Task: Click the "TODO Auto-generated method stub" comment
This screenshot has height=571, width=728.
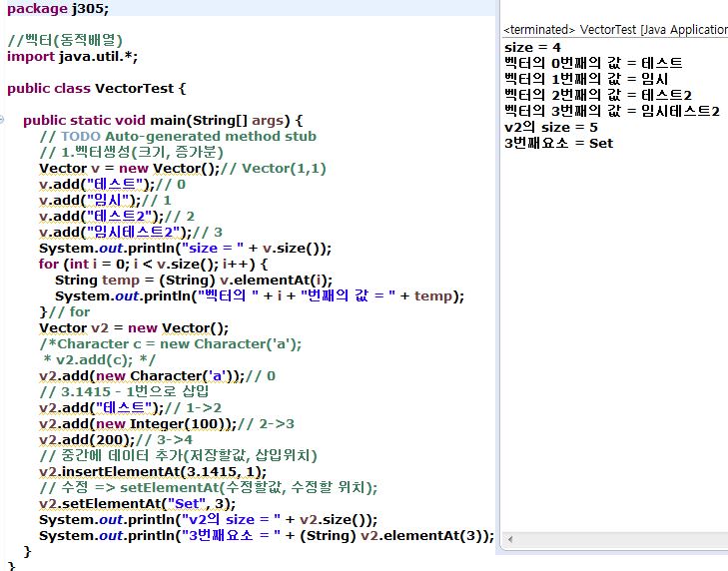Action: (x=178, y=136)
